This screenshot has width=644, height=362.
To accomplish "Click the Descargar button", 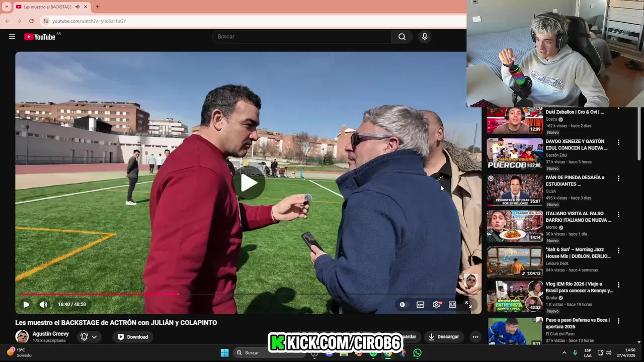I will coord(443,337).
